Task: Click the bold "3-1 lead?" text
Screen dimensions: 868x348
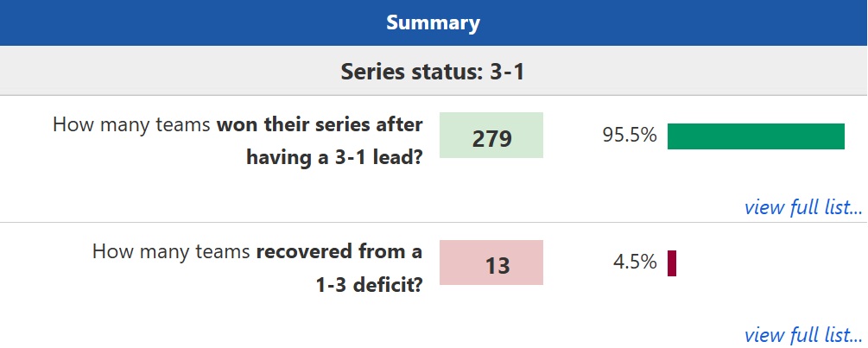Action: 374,157
